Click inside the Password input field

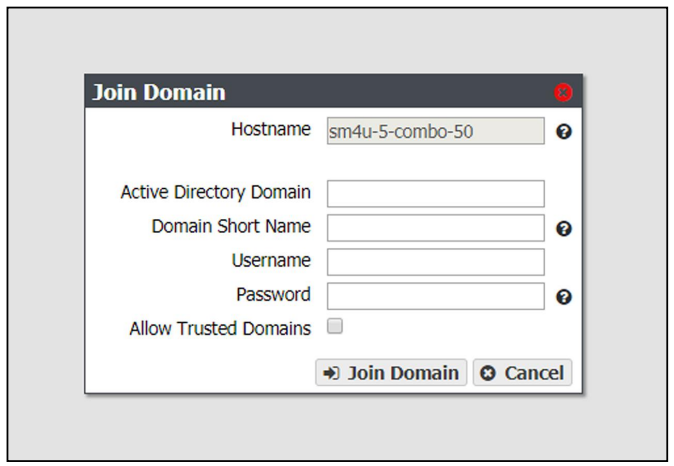tap(435, 296)
